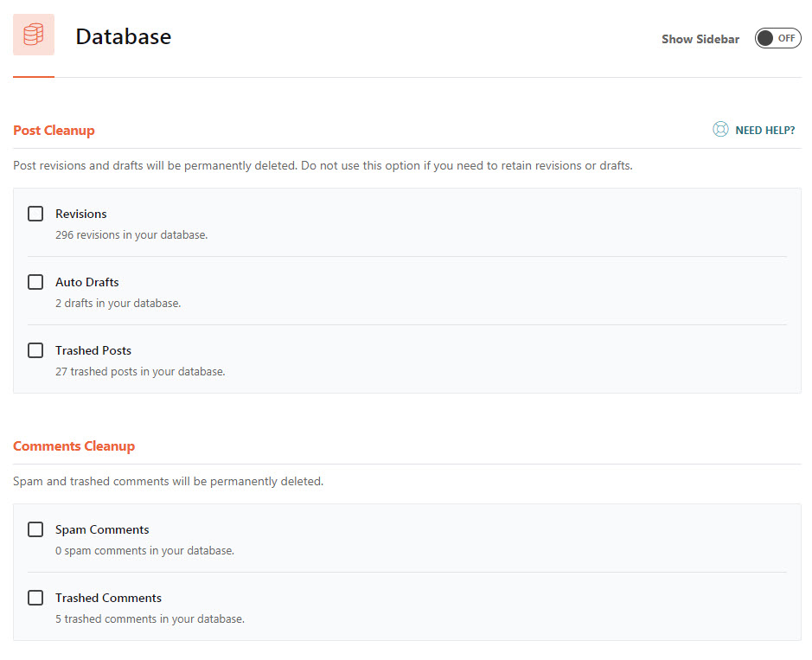Image resolution: width=812 pixels, height=660 pixels.
Task: Toggle the Show Sidebar switch on
Action: coord(777,38)
